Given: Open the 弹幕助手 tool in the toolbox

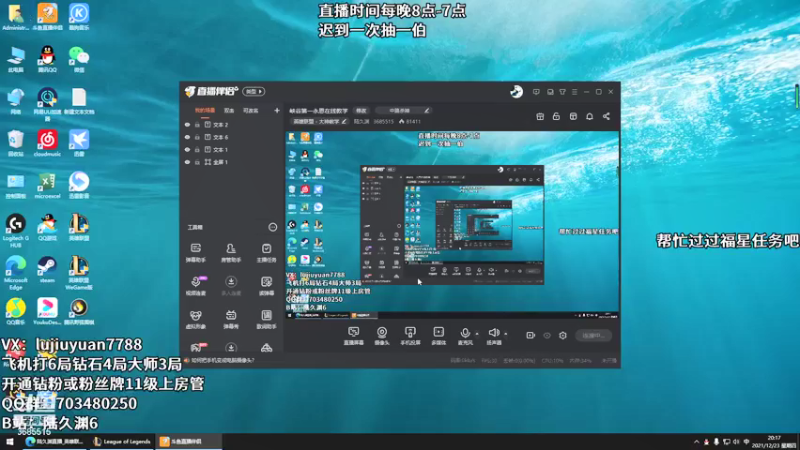Looking at the screenshot, I should coord(195,253).
